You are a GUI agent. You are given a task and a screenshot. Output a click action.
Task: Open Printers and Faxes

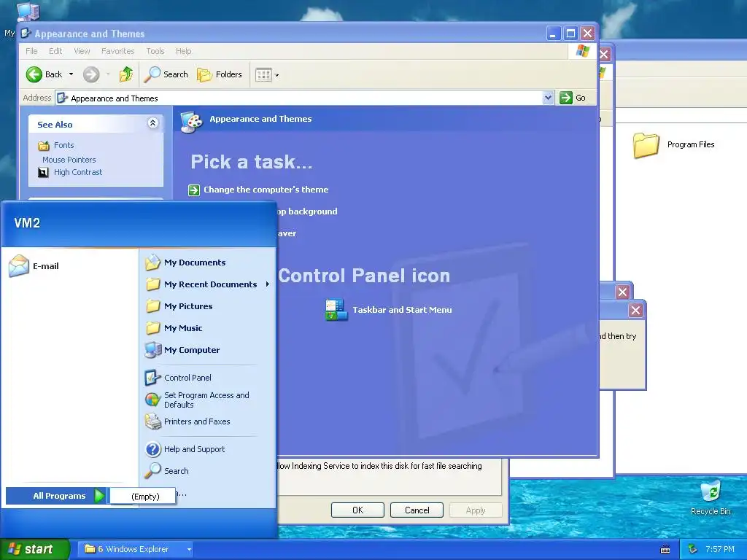click(x=197, y=421)
